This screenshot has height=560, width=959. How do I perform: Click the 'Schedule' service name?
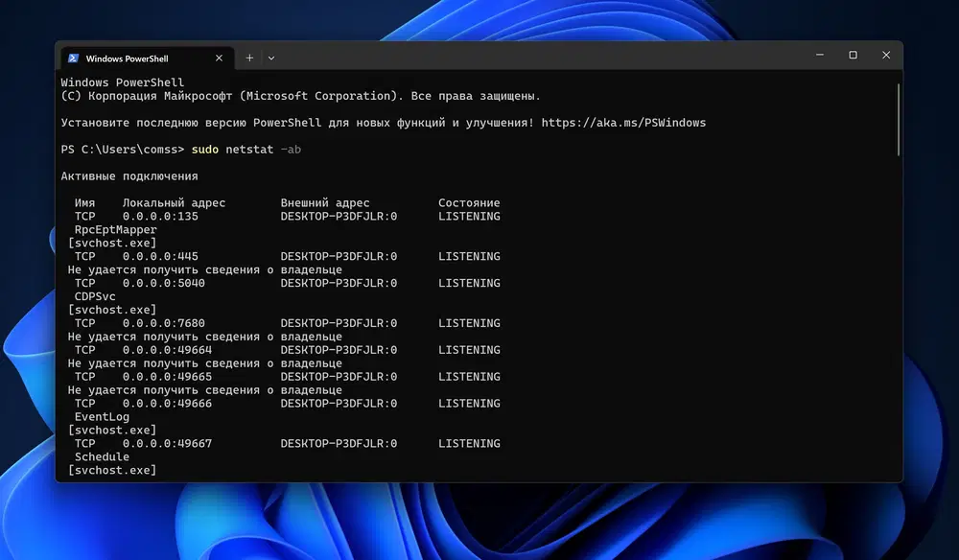coord(102,456)
